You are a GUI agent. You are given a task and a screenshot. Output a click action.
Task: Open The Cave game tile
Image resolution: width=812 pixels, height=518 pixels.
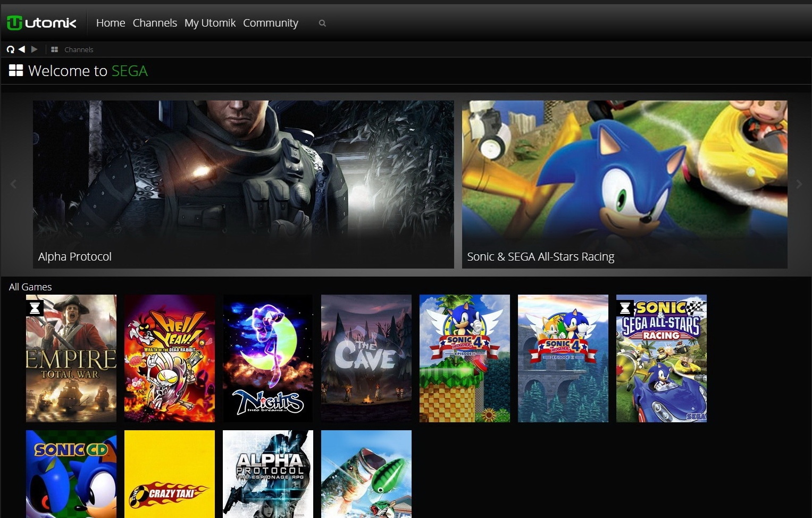point(366,358)
